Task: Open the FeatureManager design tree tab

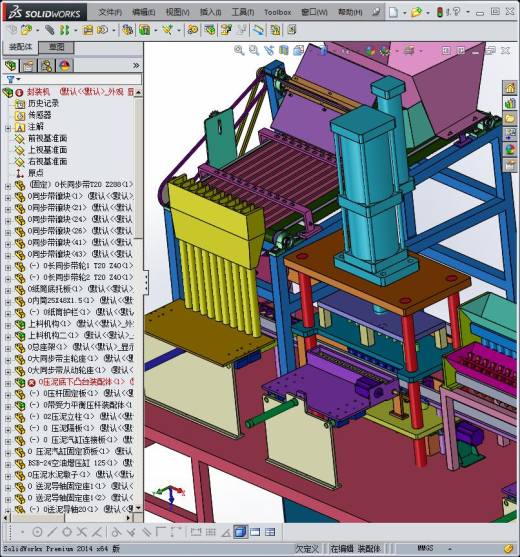Action: 11,66
